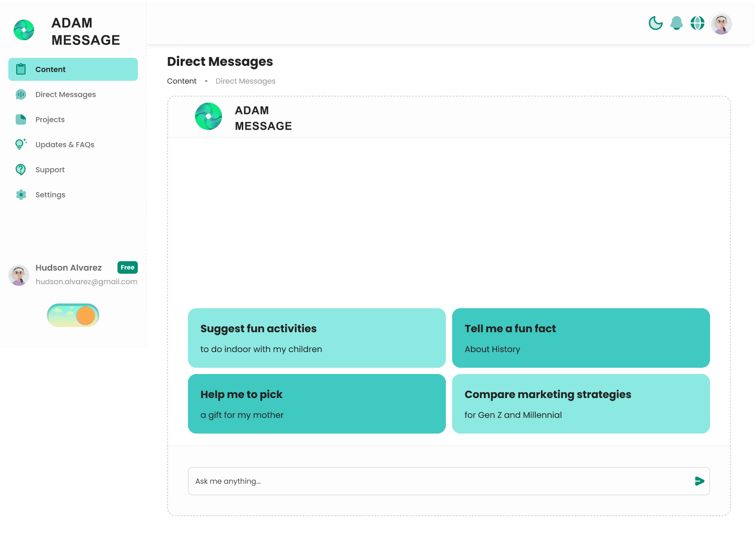The width and height of the screenshot is (756, 537).
Task: Click the Free plan badge
Action: 127,267
